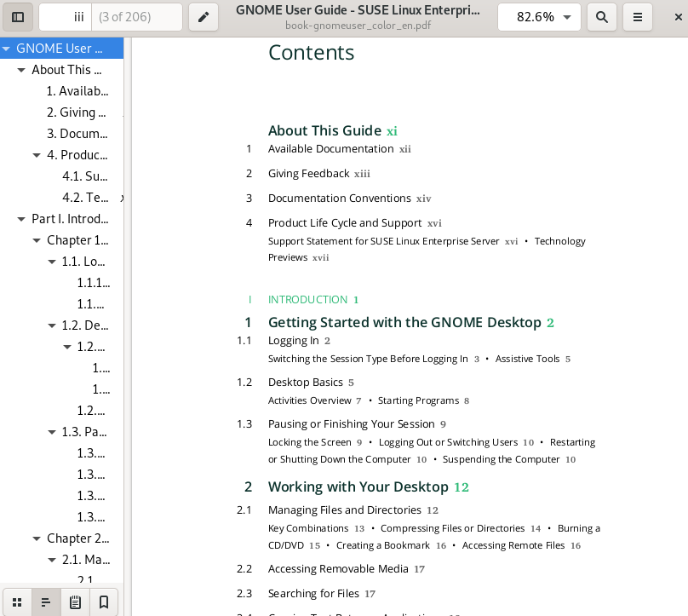Switch sidebar to thumbnails view
688x616 pixels.
tap(17, 602)
